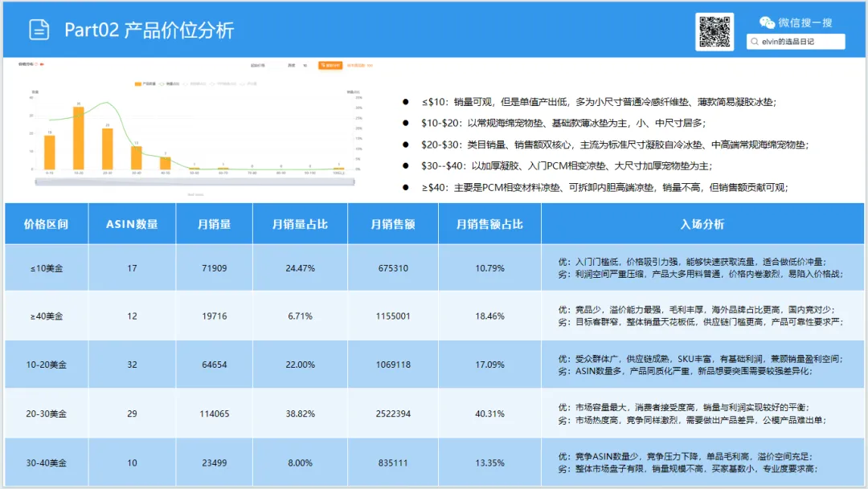Click the 价格区间 column header
This screenshot has height=489, width=868.
tap(46, 224)
